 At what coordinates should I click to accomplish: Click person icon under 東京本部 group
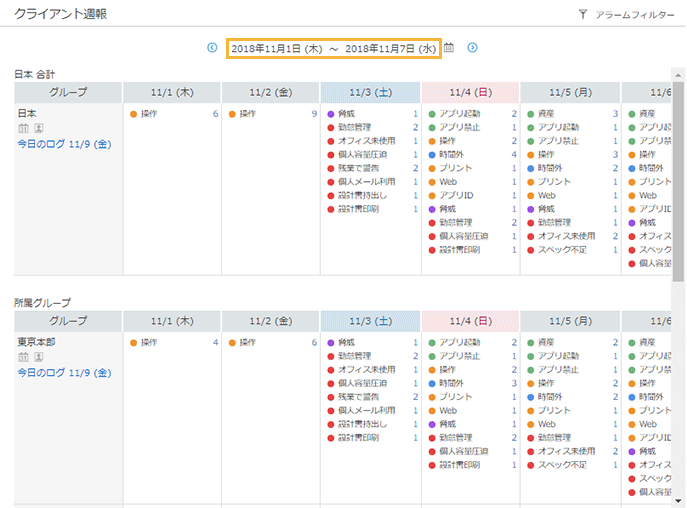(38, 357)
